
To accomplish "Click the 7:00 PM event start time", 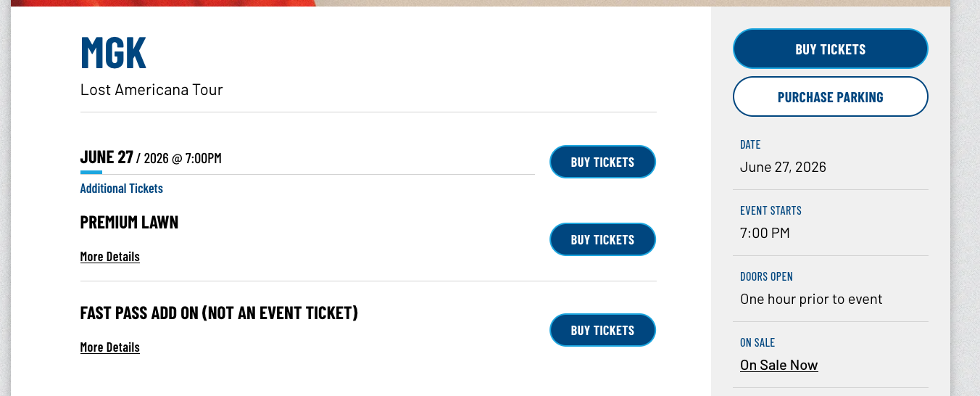I will click(765, 233).
